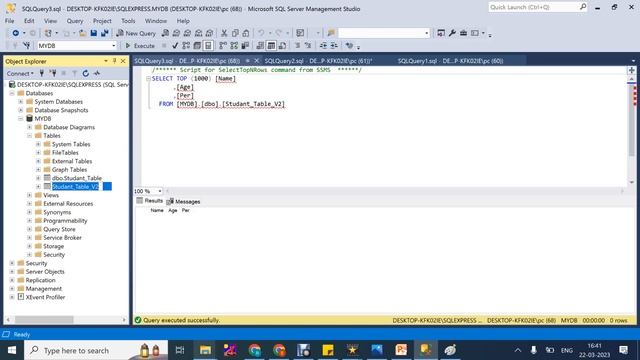Click the Increase Indent icon
The width and height of the screenshot is (640, 360).
[334, 46]
